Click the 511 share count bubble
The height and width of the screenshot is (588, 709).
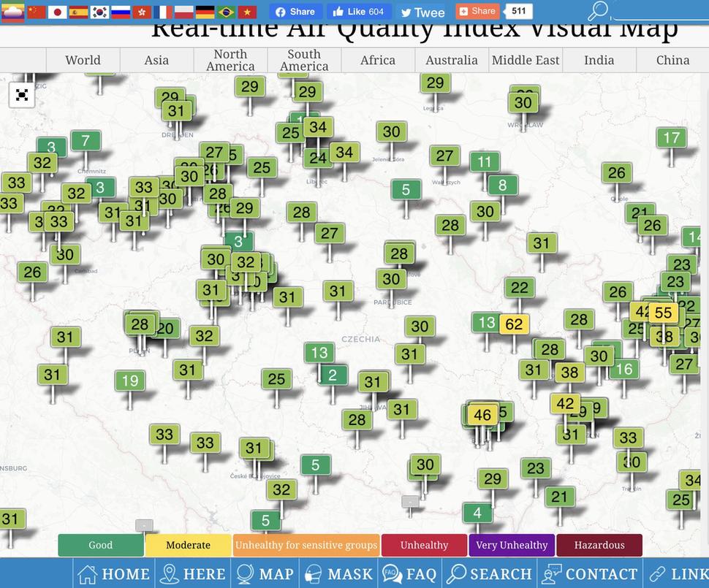[x=519, y=11]
